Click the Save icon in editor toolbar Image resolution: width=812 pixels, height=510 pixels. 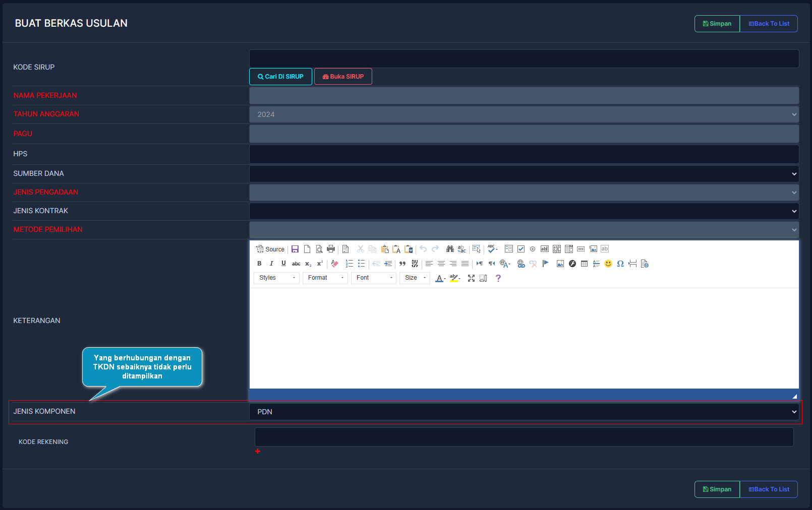[x=295, y=249]
